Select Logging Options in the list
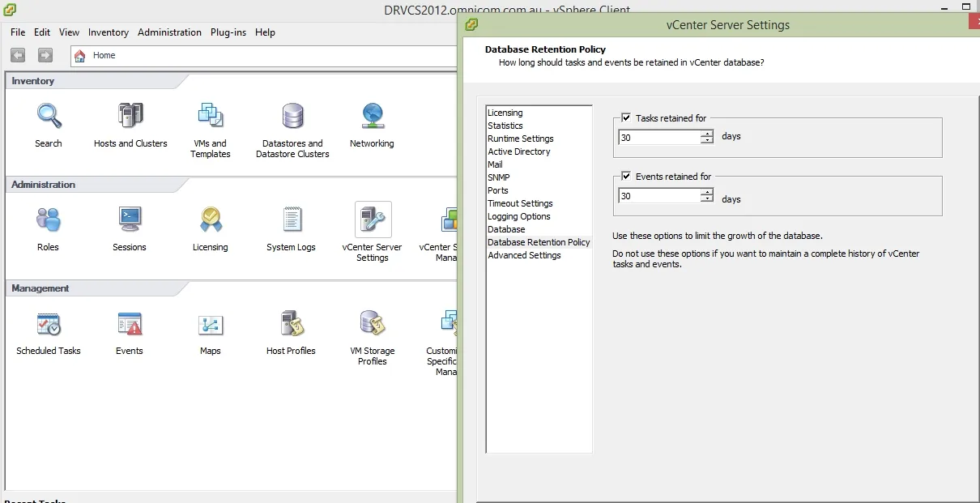 519,216
